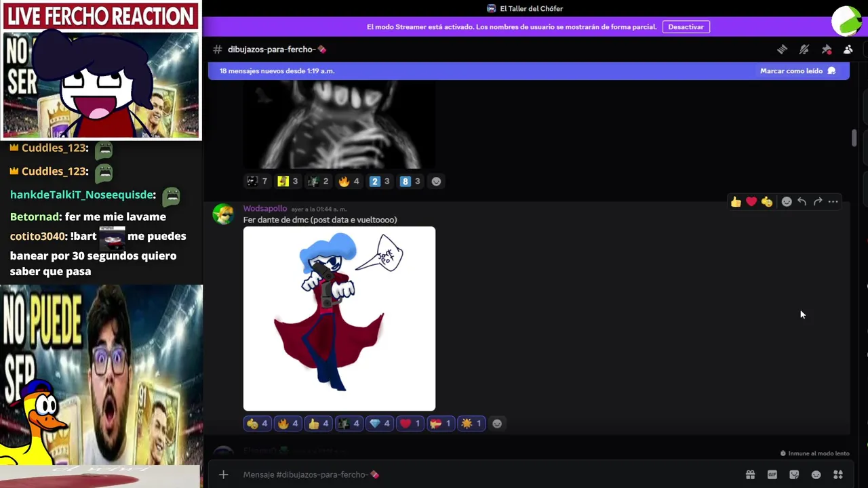
Task: Open add reaction picker in message hover toolbar
Action: (x=787, y=201)
